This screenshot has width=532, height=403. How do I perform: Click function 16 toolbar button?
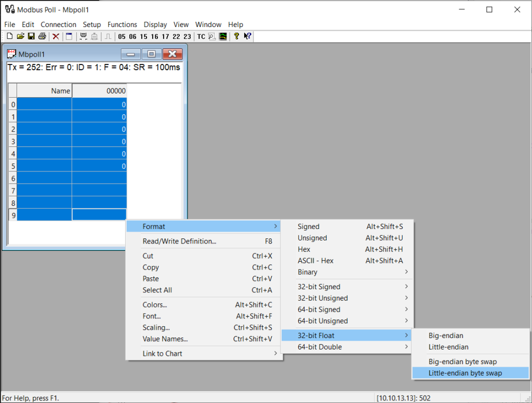(x=154, y=37)
